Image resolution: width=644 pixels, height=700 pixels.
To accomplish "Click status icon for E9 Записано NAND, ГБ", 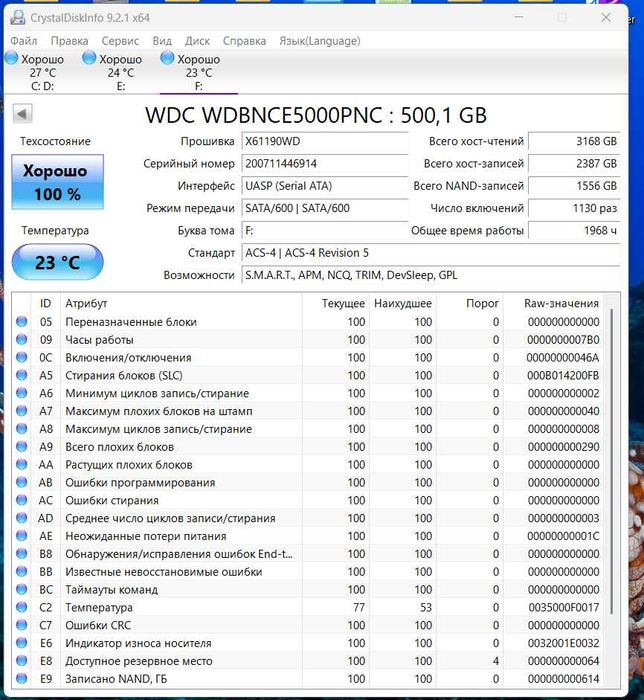I will click(21, 679).
